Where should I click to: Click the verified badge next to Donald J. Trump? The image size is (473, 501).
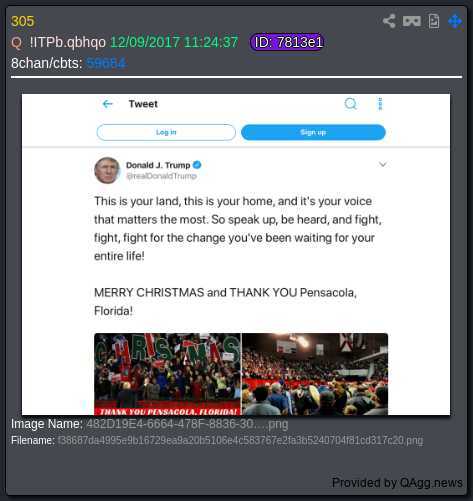[x=197, y=165]
